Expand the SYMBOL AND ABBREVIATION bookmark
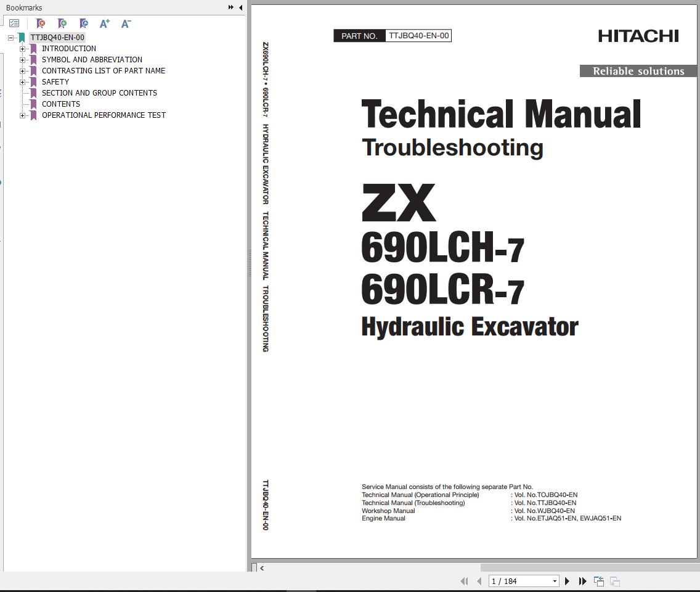 click(x=22, y=60)
